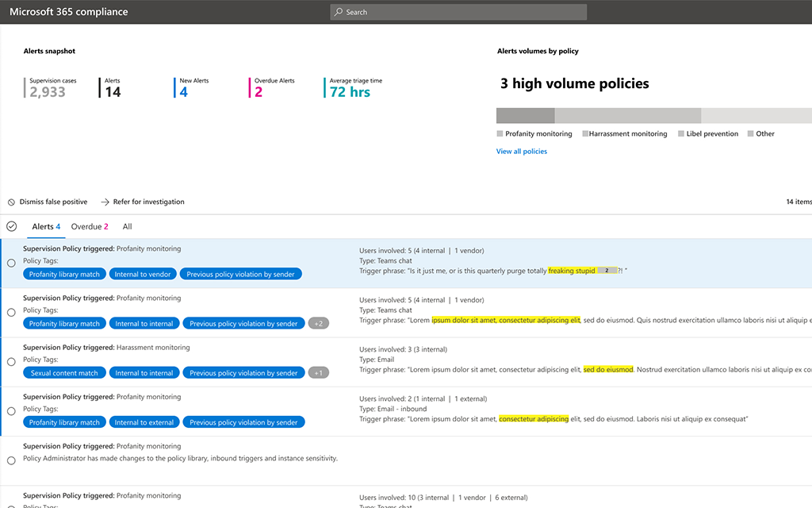Switch to the All tab
The width and height of the screenshot is (812, 508).
click(128, 226)
